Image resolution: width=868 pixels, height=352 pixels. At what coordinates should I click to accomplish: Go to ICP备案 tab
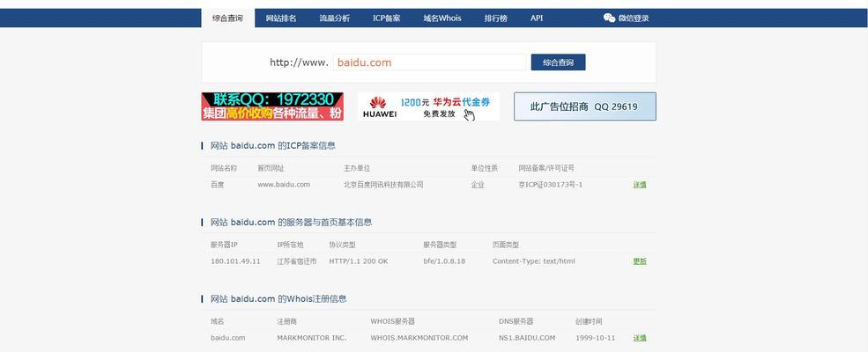pos(386,18)
